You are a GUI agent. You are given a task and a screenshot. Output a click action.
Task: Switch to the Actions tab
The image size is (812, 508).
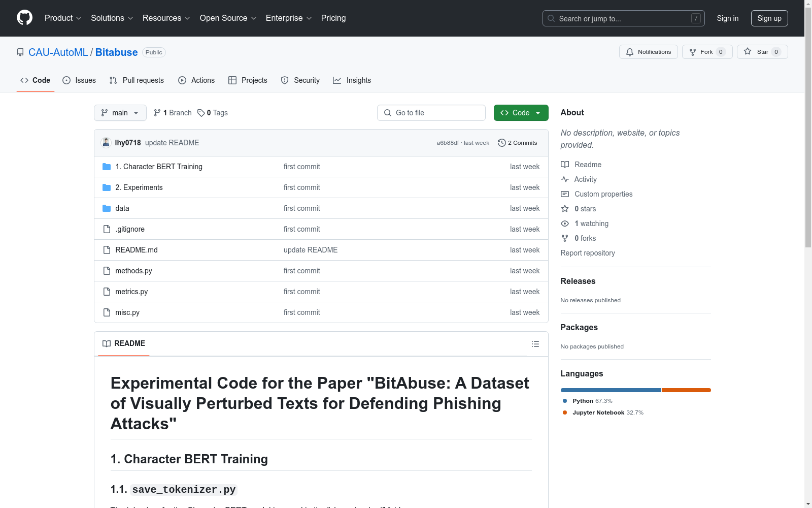196,80
